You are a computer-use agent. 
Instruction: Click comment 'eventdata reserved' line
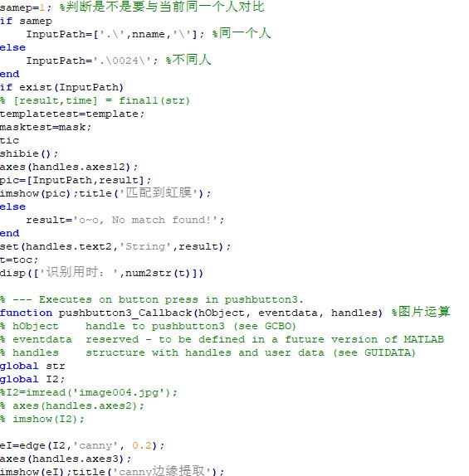[222, 339]
